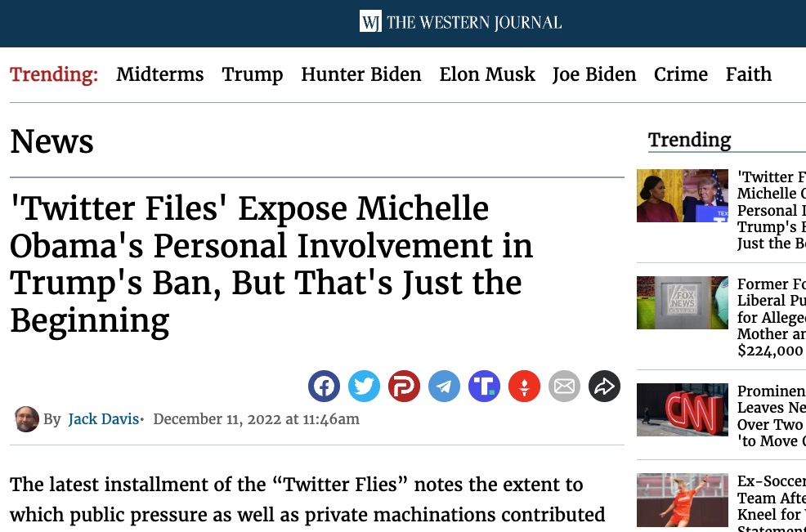
Task: Go to Elon Musk topic
Action: 486,74
